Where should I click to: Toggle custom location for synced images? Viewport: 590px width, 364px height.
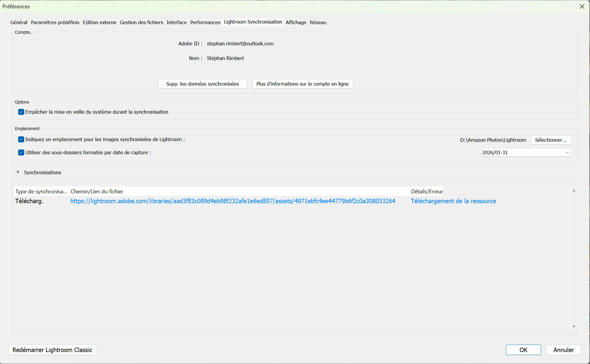coord(21,139)
